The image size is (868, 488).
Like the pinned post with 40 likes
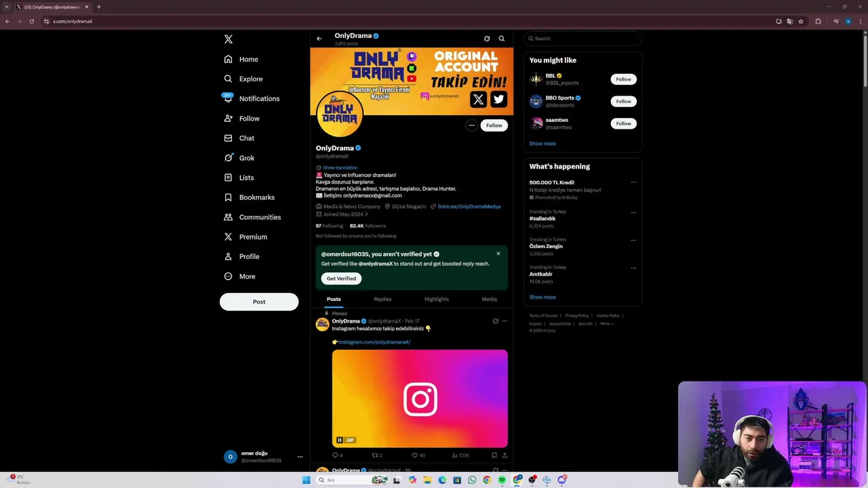tap(418, 455)
